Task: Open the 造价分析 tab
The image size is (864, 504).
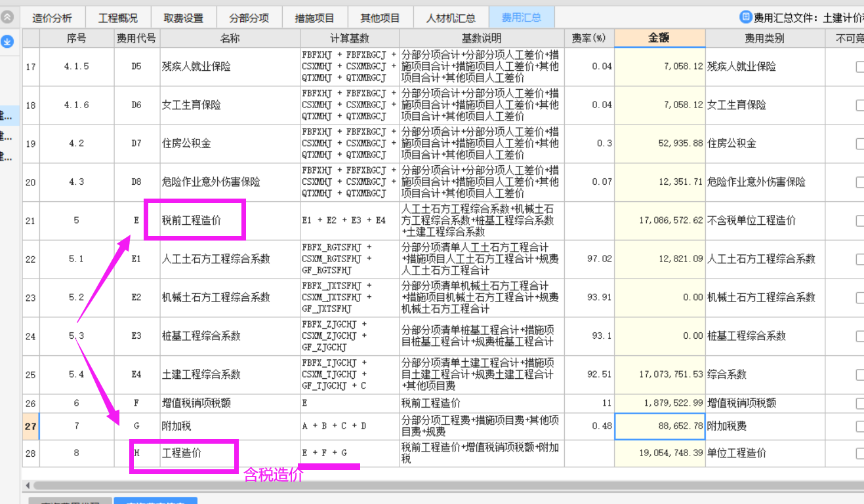Action: tap(52, 18)
